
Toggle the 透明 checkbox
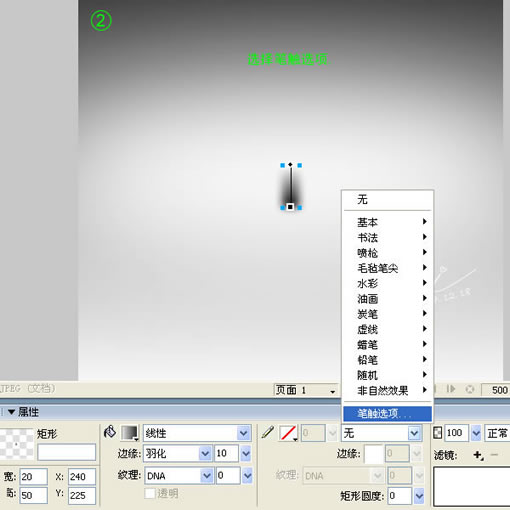(x=150, y=493)
